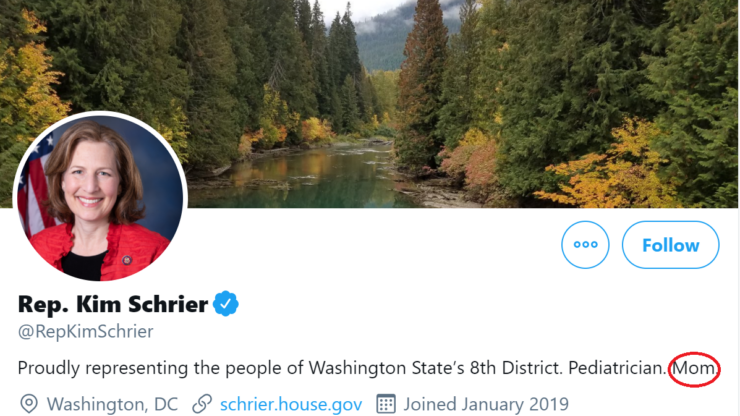The height and width of the screenshot is (416, 740).
Task: Click the lapel pin on red jacket
Action: pyautogui.click(x=126, y=260)
